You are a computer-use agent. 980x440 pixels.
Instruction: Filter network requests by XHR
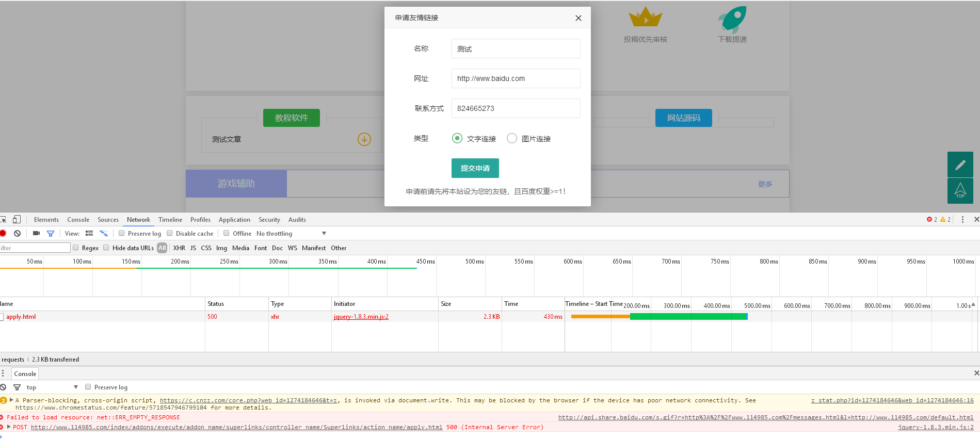pyautogui.click(x=179, y=248)
